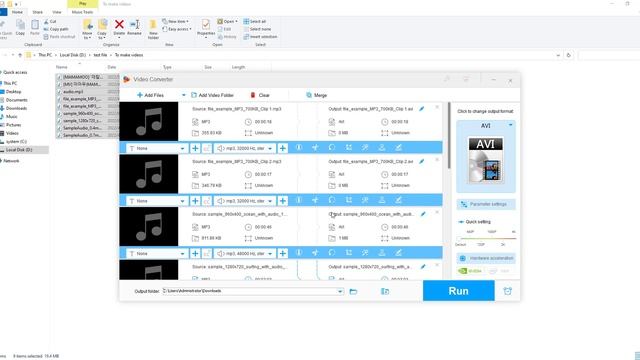Click Select all in the Explorer ribbon
The image size is (640, 360).
click(x=255, y=21)
